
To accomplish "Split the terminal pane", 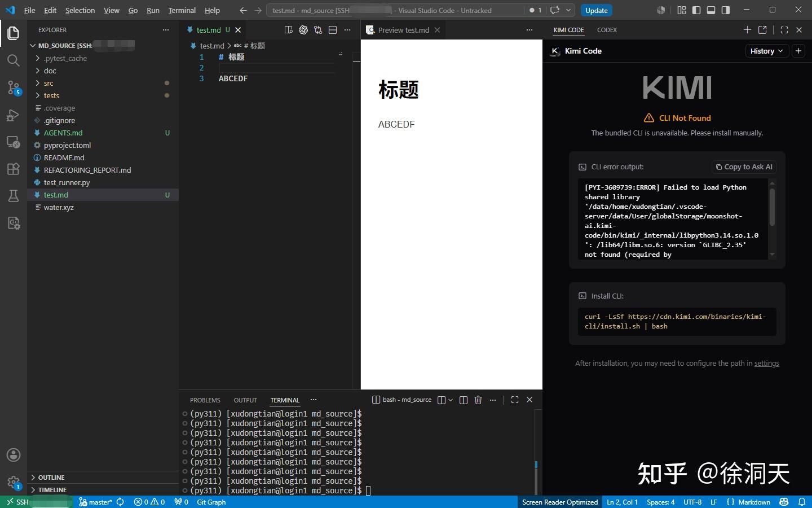I will pyautogui.click(x=464, y=400).
